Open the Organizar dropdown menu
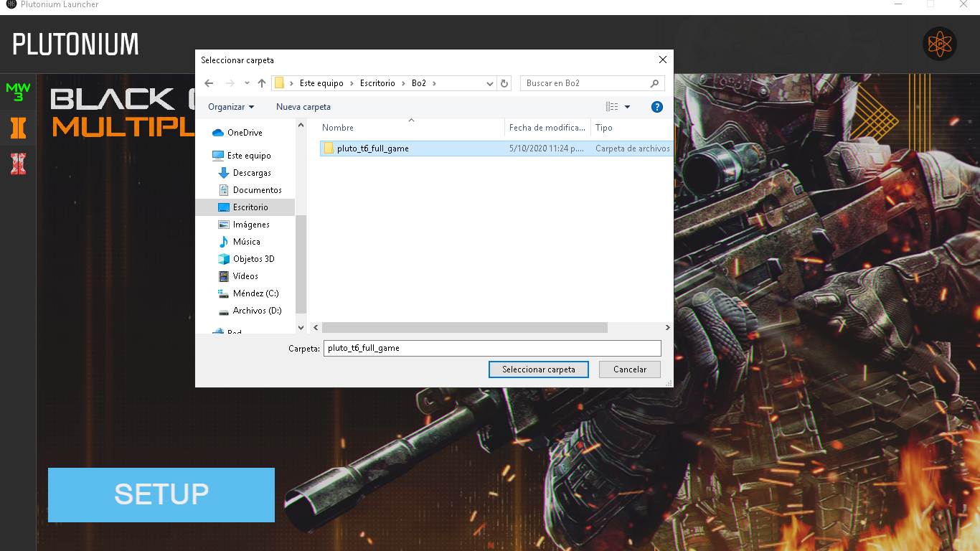 click(x=231, y=107)
